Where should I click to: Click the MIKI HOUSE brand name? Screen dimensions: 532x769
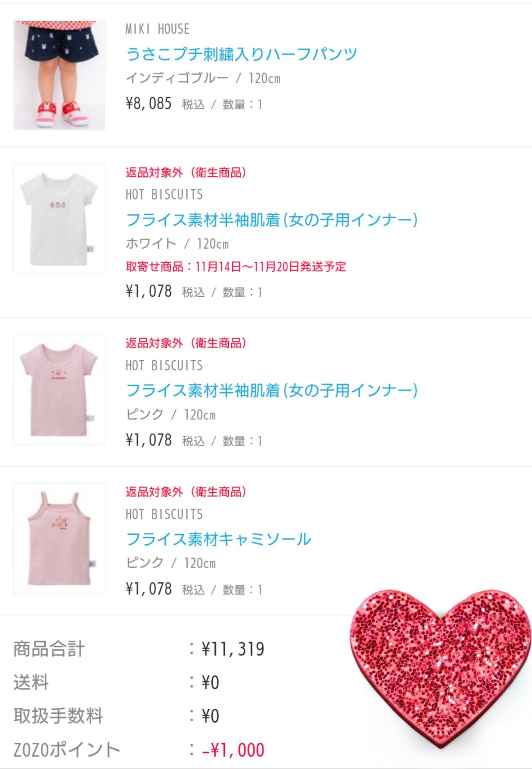[158, 29]
